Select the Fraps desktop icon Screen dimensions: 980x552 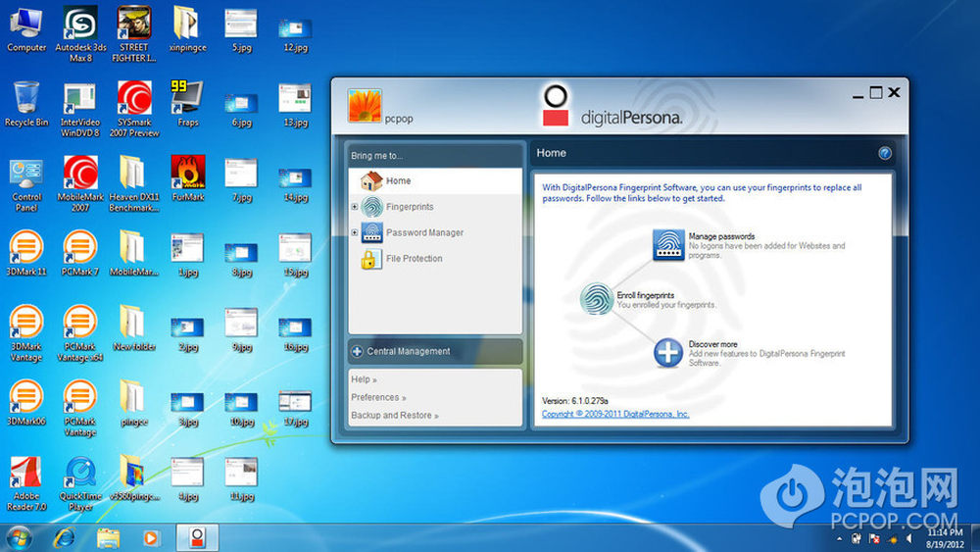[x=187, y=104]
